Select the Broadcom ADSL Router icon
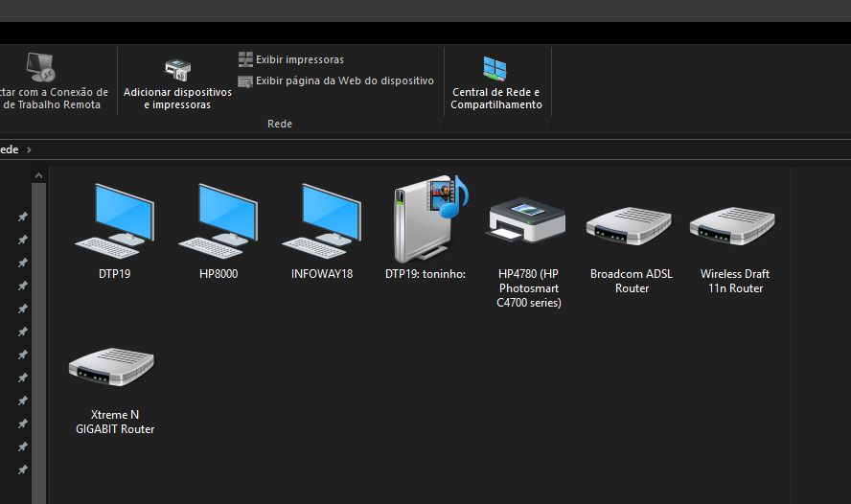 tap(629, 225)
